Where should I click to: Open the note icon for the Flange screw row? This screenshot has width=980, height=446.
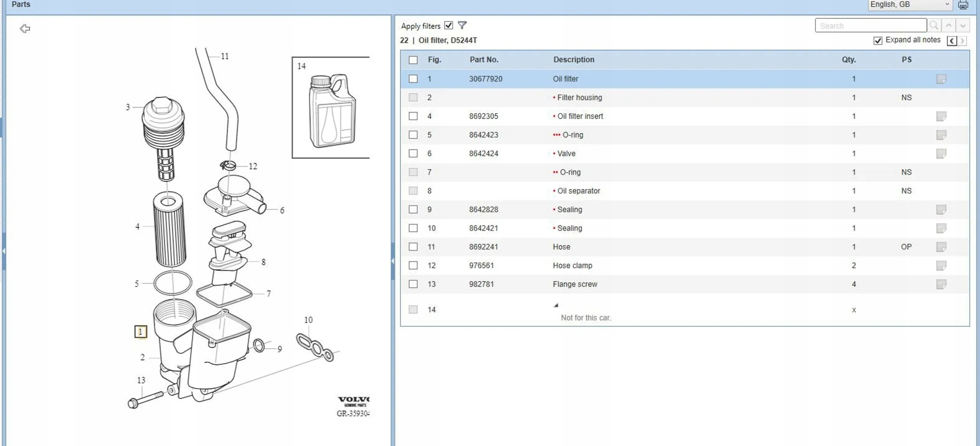coord(941,284)
